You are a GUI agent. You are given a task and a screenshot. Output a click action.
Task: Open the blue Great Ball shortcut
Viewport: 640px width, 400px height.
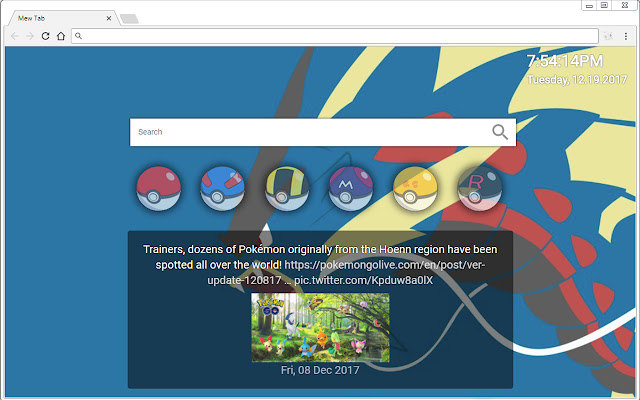222,188
